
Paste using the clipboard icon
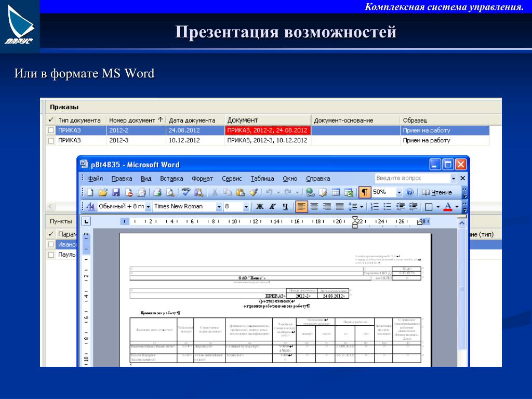240,193
